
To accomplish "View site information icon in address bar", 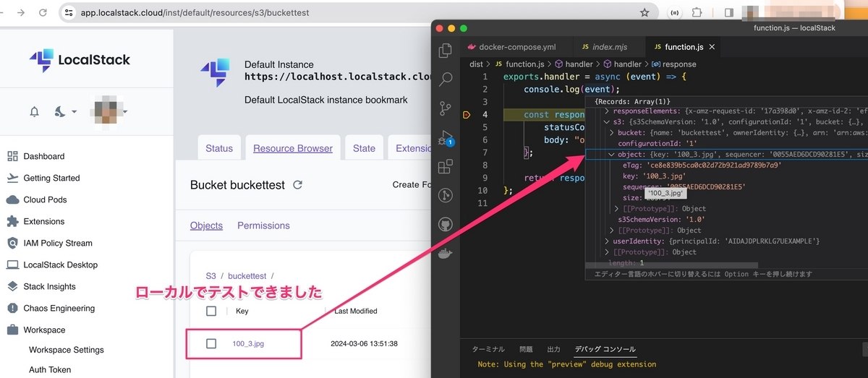I will tap(69, 12).
